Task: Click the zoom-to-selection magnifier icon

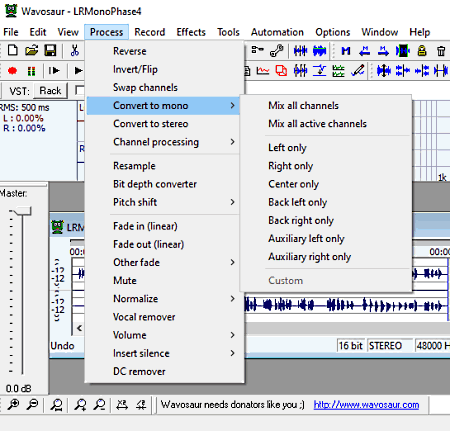Action: (57, 405)
